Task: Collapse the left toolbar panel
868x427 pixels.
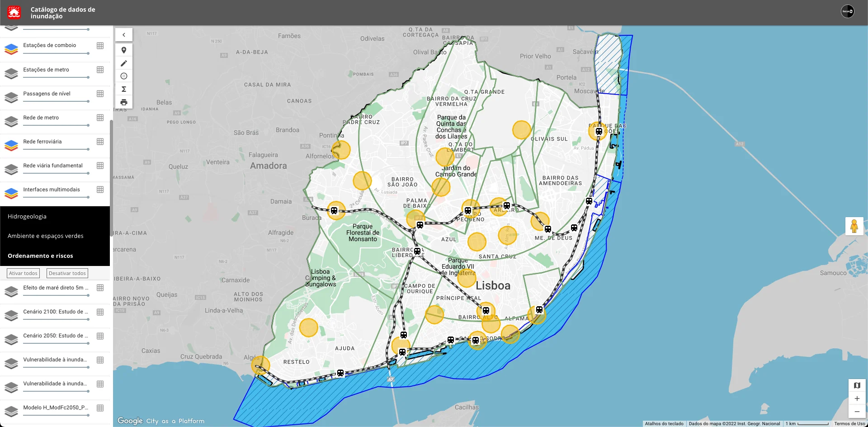Action: (124, 35)
